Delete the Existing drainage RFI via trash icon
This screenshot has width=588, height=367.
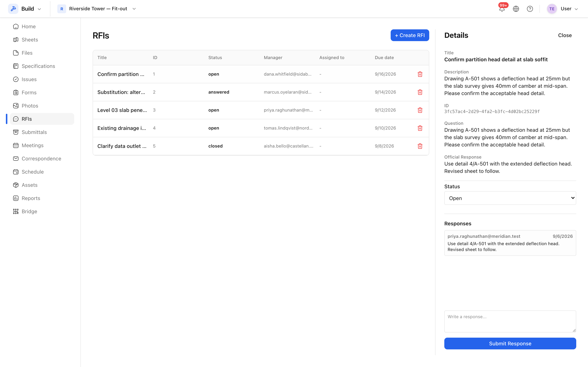pos(420,128)
